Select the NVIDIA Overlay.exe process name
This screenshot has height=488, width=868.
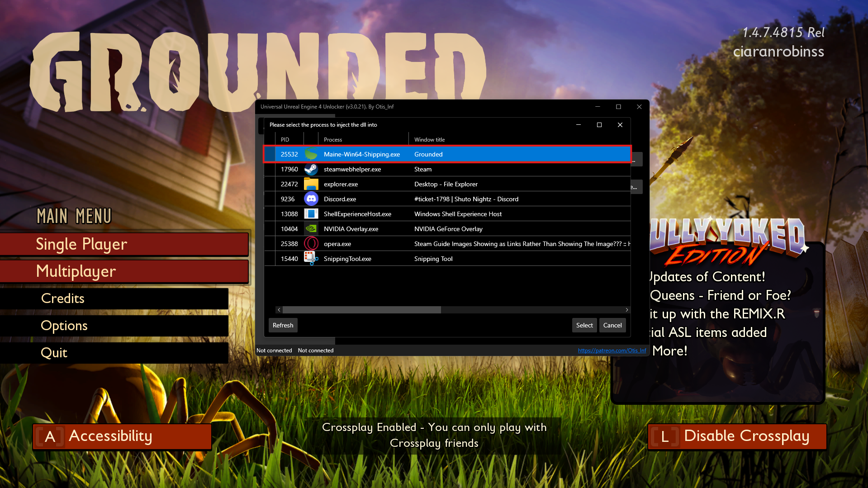pos(351,229)
